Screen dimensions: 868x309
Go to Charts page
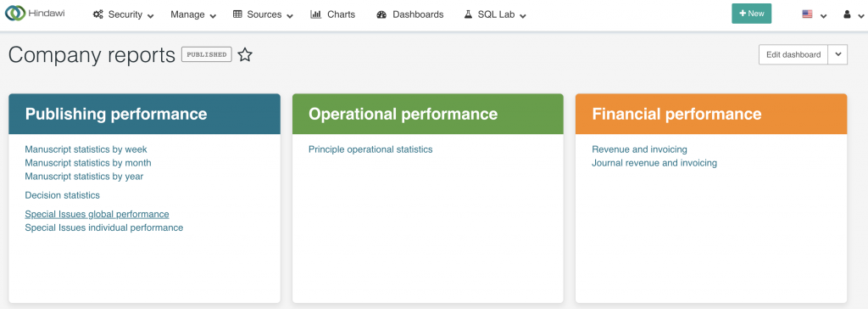click(x=332, y=14)
